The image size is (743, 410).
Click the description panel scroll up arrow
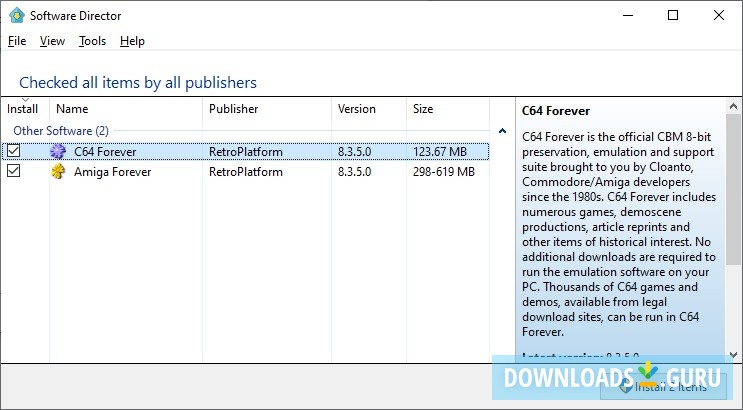733,106
